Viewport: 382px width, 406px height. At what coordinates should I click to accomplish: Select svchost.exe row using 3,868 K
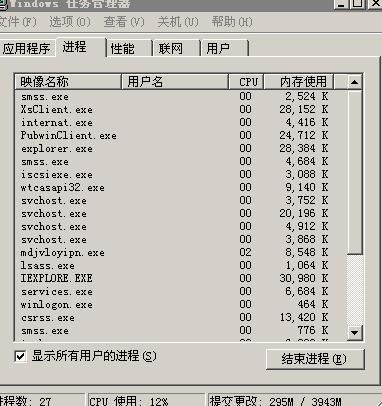coord(180,240)
